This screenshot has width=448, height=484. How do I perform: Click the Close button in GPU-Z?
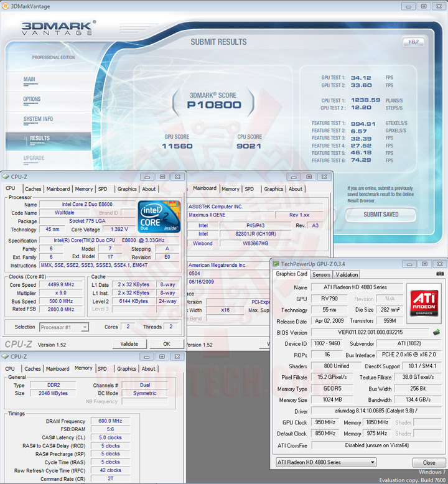[x=429, y=462]
